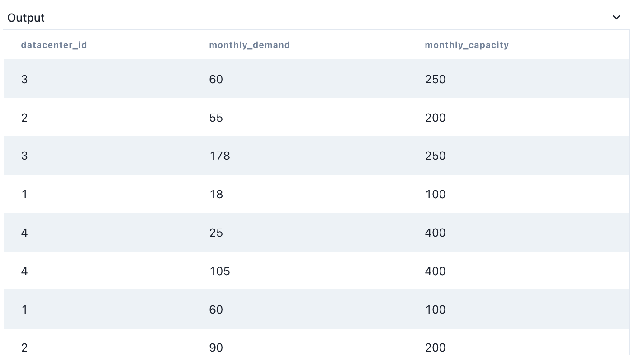Select demand cell with value 55
Viewport: 644px width, 362px height.
coord(216,118)
